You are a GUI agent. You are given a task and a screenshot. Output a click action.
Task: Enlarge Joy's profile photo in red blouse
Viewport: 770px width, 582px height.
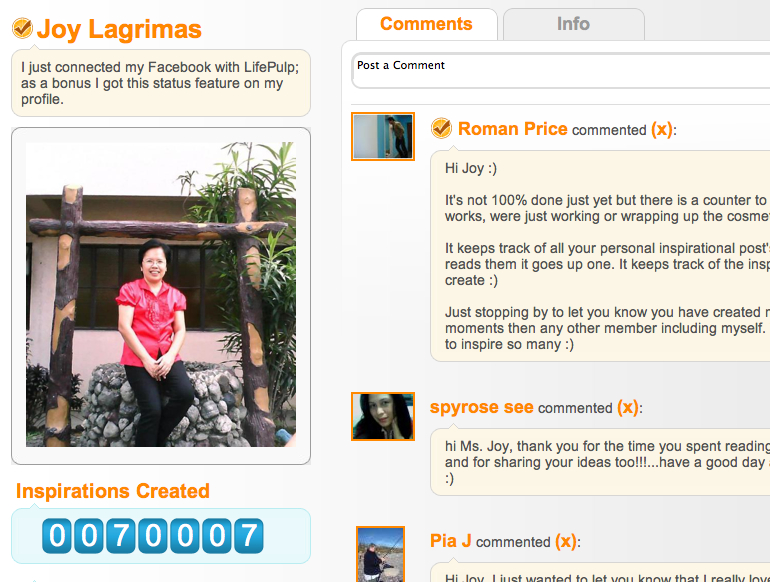tap(161, 295)
